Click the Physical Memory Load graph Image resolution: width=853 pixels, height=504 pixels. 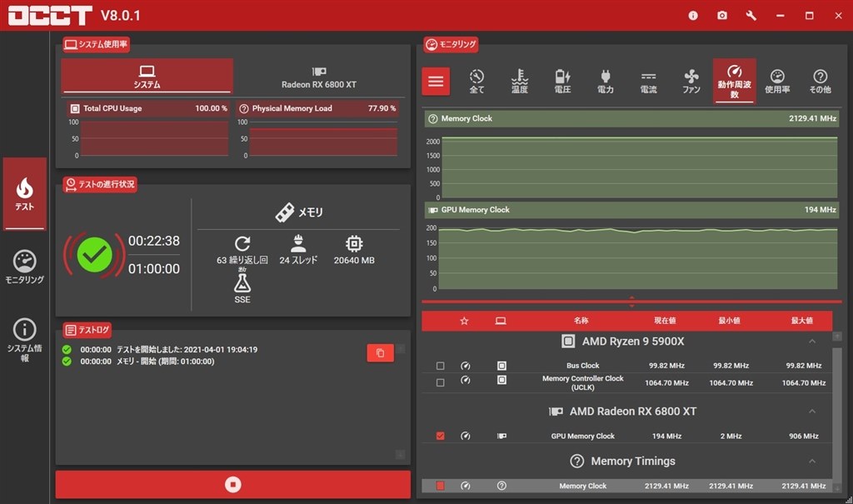[323, 139]
